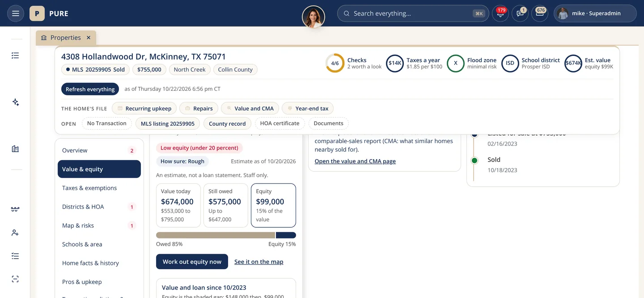Open the Value and CMA chip
Screen dimensions: 644x298
(250, 108)
